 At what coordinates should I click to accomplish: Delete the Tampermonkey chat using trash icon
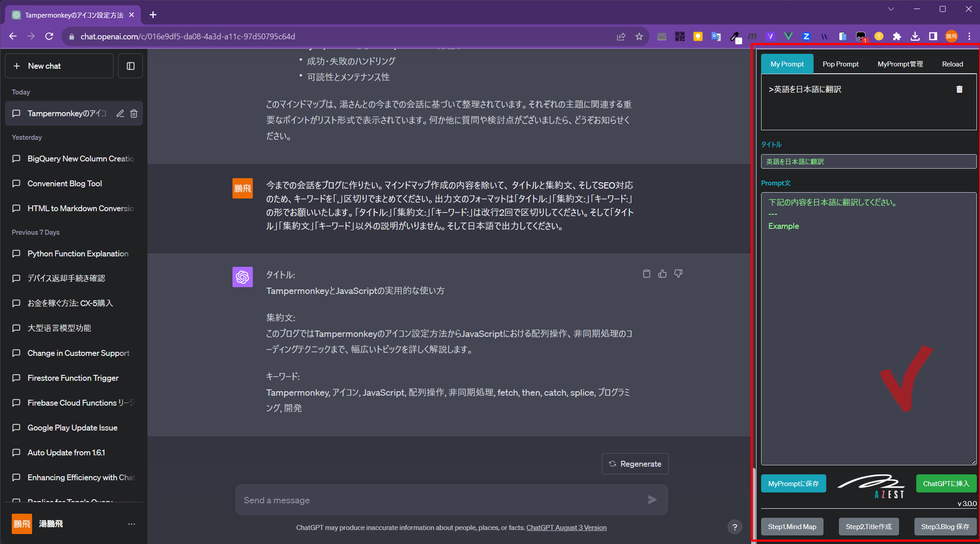[x=134, y=114]
